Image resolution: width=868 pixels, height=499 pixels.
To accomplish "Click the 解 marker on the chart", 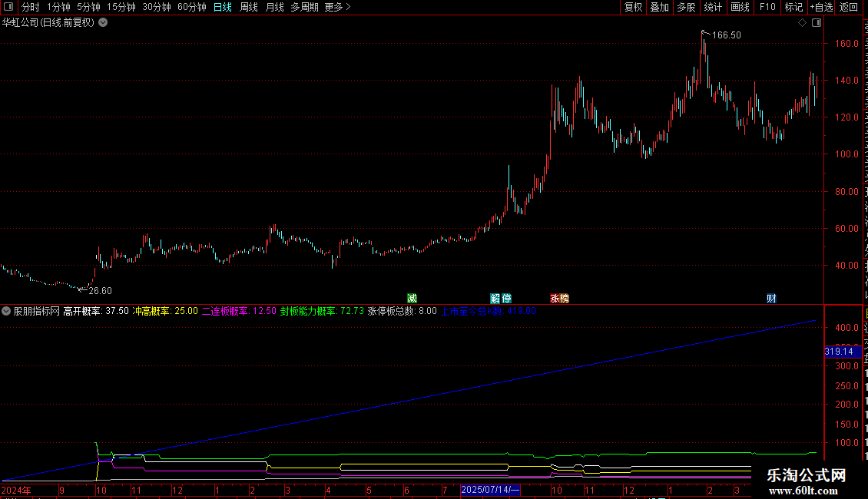I will pyautogui.click(x=495, y=298).
